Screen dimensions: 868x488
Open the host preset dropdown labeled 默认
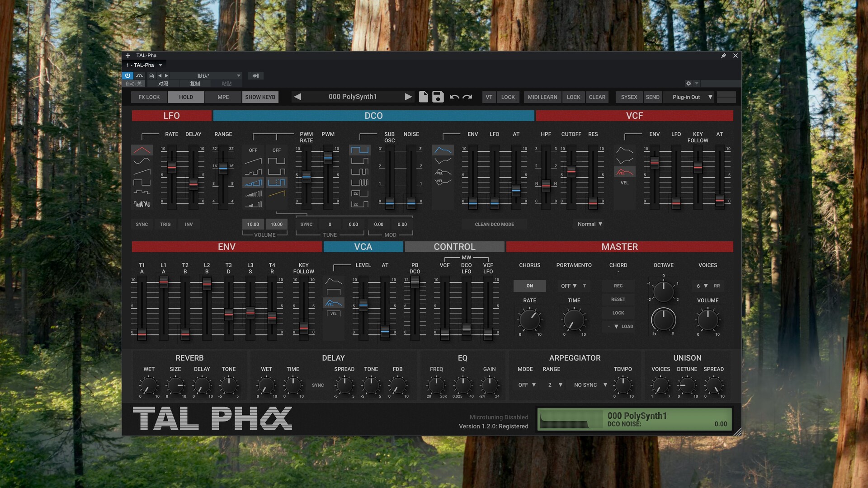click(x=206, y=76)
